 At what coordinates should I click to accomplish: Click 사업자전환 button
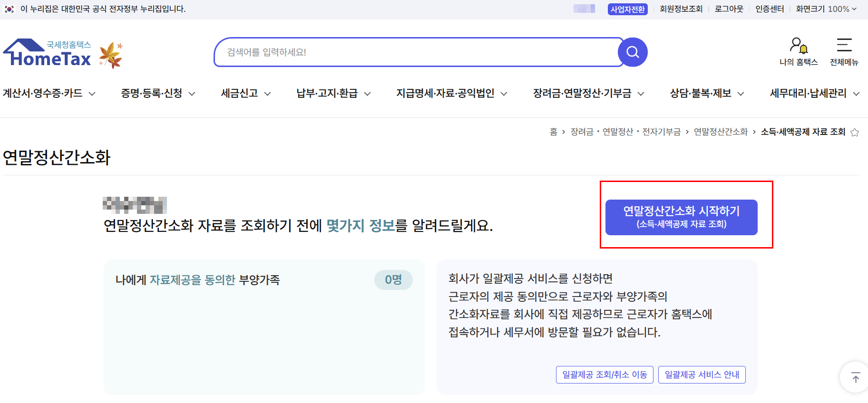coord(627,9)
